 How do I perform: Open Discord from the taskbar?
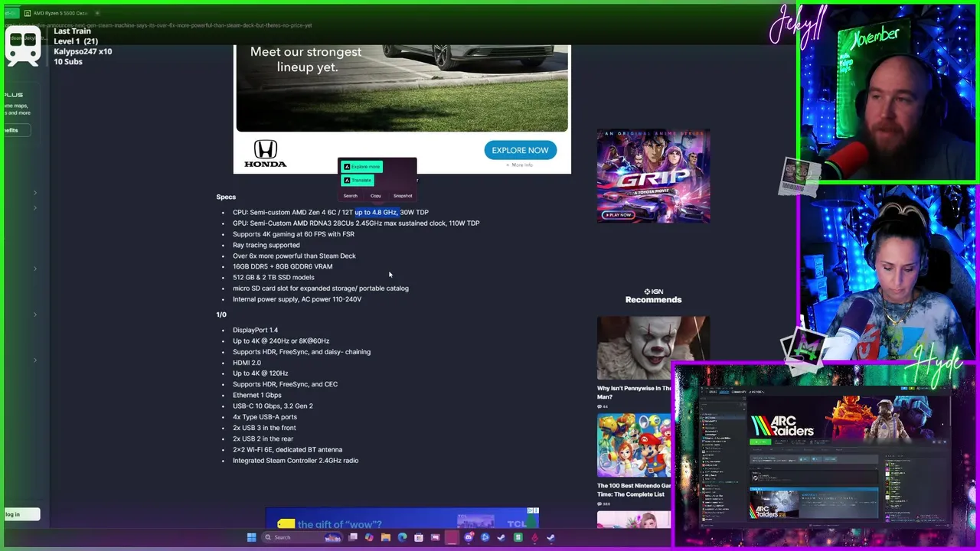click(x=469, y=537)
